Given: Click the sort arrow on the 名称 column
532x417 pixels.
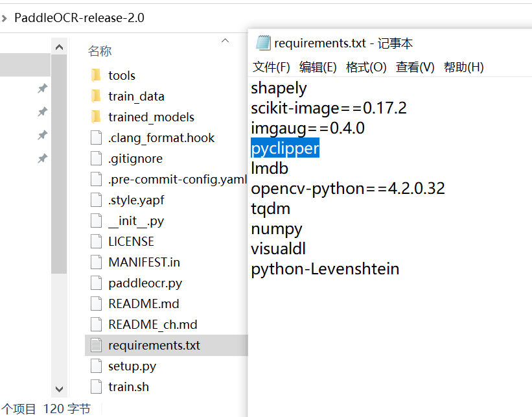Looking at the screenshot, I should 226,40.
